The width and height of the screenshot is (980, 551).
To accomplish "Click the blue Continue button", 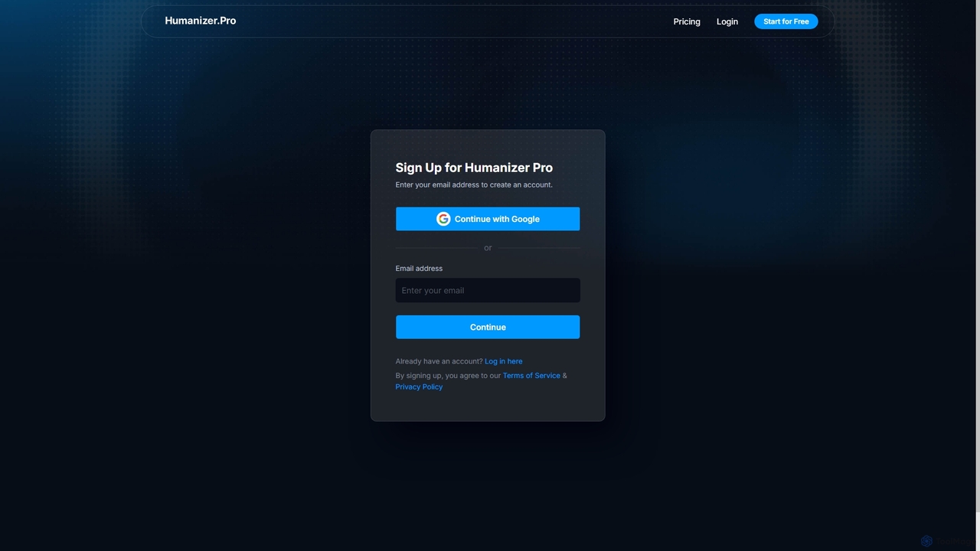I will (x=488, y=327).
